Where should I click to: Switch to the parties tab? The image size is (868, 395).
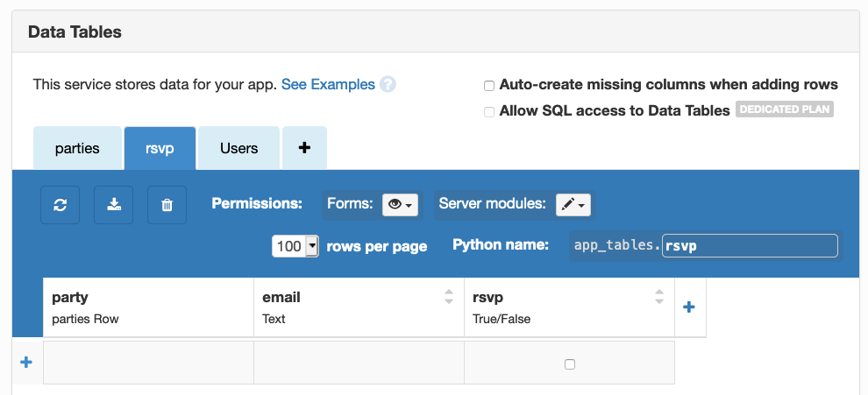77,148
